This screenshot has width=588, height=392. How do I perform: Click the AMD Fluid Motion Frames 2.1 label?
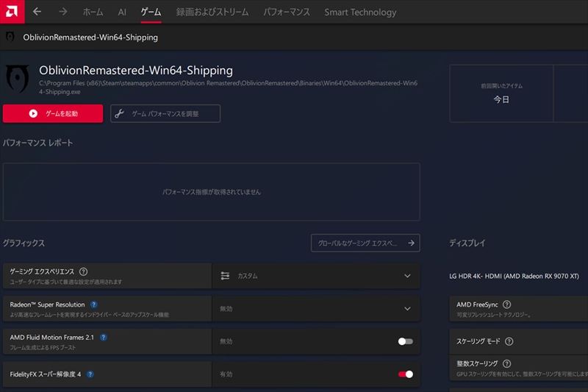point(51,338)
